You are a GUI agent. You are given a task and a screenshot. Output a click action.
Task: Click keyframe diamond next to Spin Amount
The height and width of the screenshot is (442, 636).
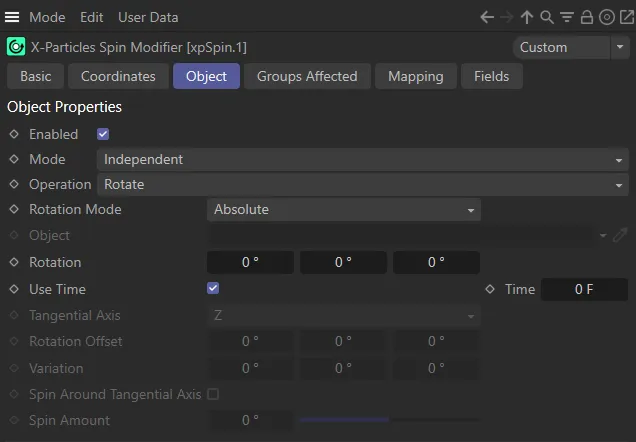[x=14, y=421]
